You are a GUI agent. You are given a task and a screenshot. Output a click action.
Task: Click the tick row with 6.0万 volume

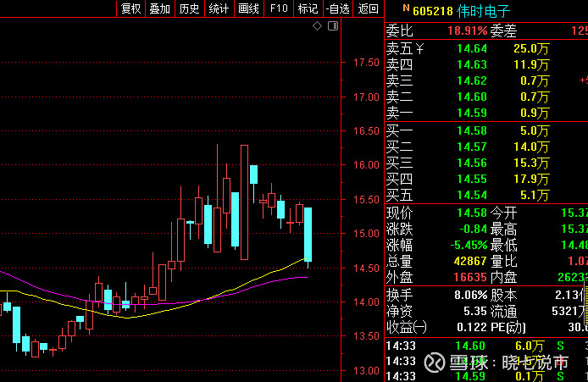point(486,346)
